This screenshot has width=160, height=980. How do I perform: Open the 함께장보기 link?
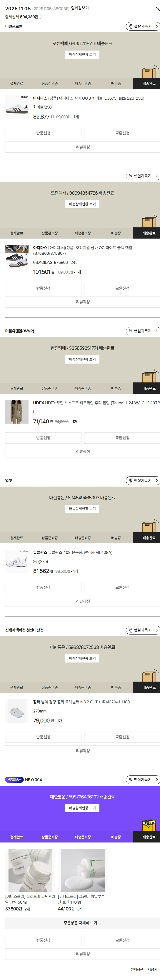point(80,8)
